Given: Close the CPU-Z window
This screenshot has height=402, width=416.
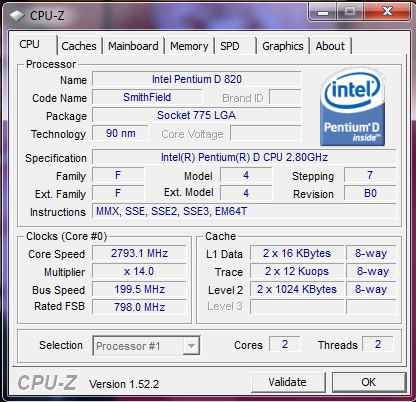Looking at the screenshot, I should (387, 12).
